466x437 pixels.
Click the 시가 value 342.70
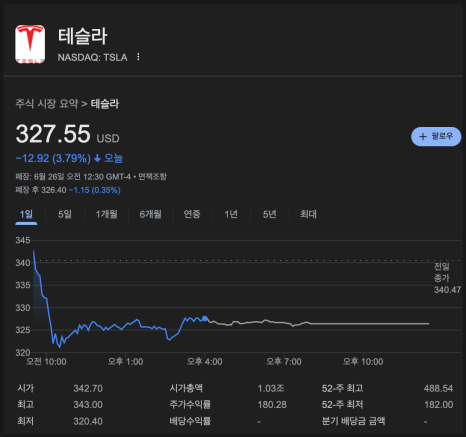(x=88, y=388)
